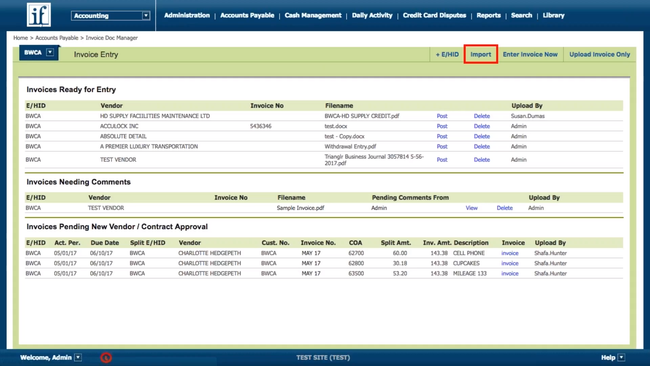Screen dimensions: 650x366
Task: Delete the ACCULOCK INC invoice
Action: click(482, 126)
